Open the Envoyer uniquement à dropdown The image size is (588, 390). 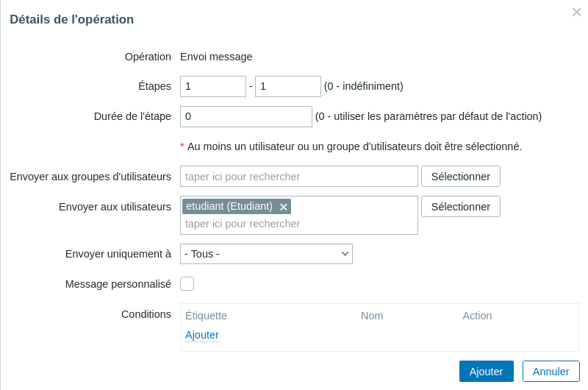pyautogui.click(x=266, y=254)
